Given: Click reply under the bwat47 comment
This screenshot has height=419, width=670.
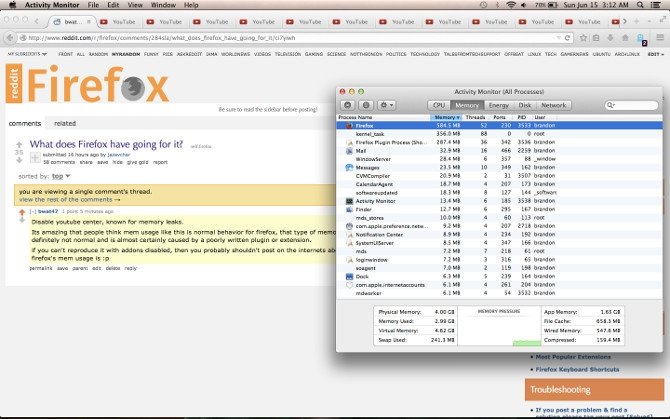Looking at the screenshot, I should (x=131, y=268).
